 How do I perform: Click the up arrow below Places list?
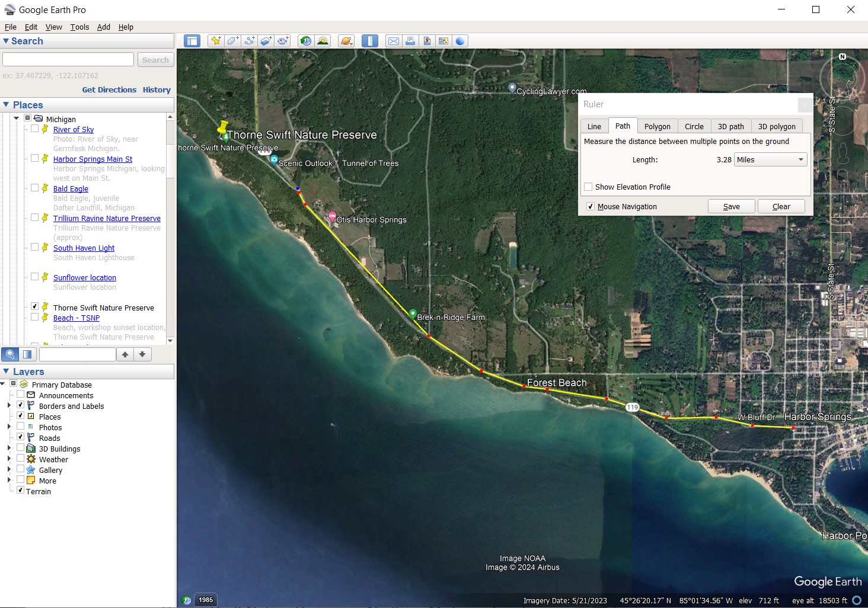tap(125, 354)
